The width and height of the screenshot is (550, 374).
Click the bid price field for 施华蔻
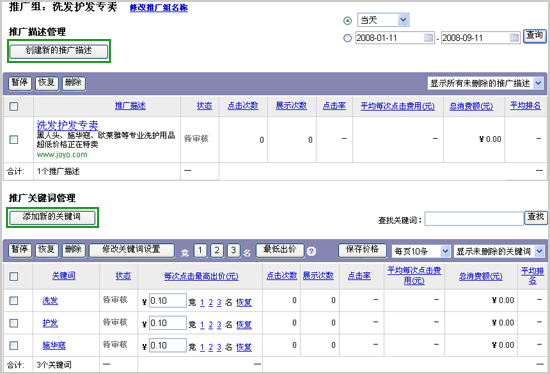[x=168, y=346]
